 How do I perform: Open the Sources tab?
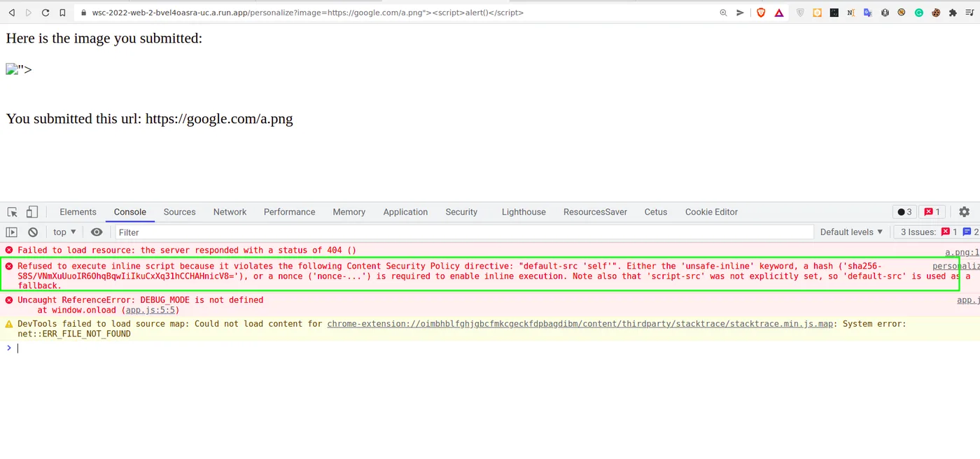click(x=180, y=212)
